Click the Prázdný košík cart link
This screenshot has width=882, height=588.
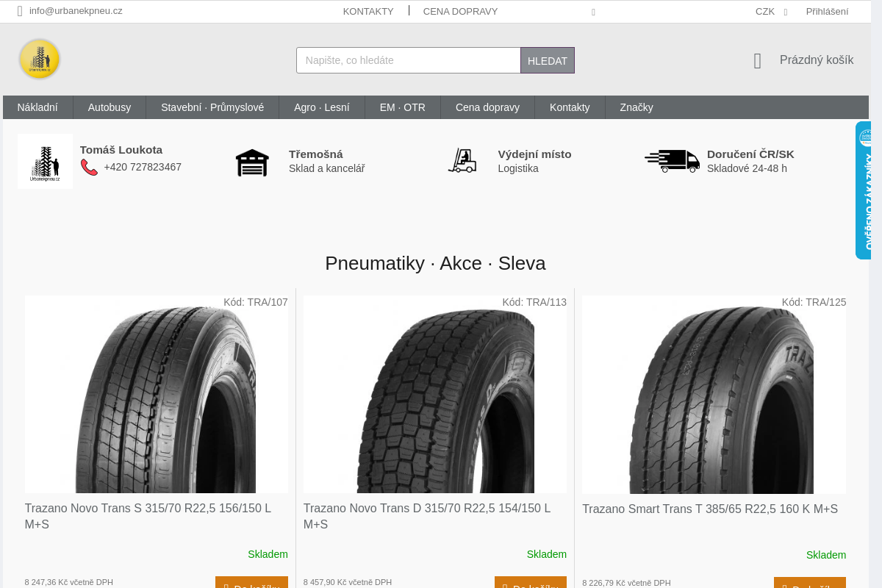pyautogui.click(x=817, y=60)
